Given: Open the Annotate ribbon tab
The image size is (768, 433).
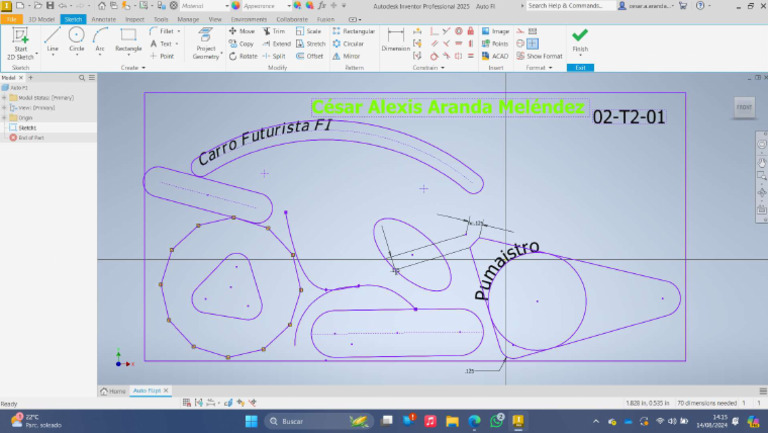Looking at the screenshot, I should pyautogui.click(x=103, y=19).
